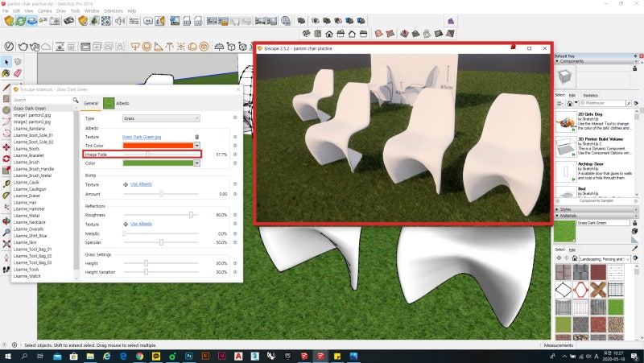Open the Landscaping, Fencing material collection dropdown
Viewport: 644px width, 363px height.
point(605,259)
